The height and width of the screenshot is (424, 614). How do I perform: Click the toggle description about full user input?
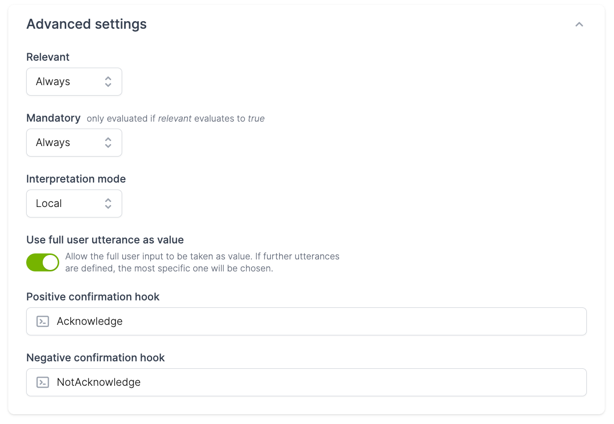coord(202,262)
